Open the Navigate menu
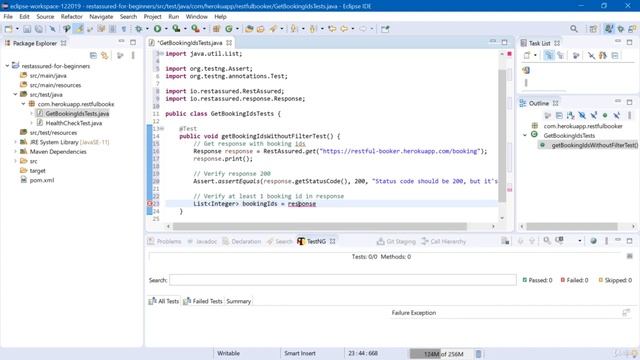This screenshot has height=360, width=640. tap(101, 16)
